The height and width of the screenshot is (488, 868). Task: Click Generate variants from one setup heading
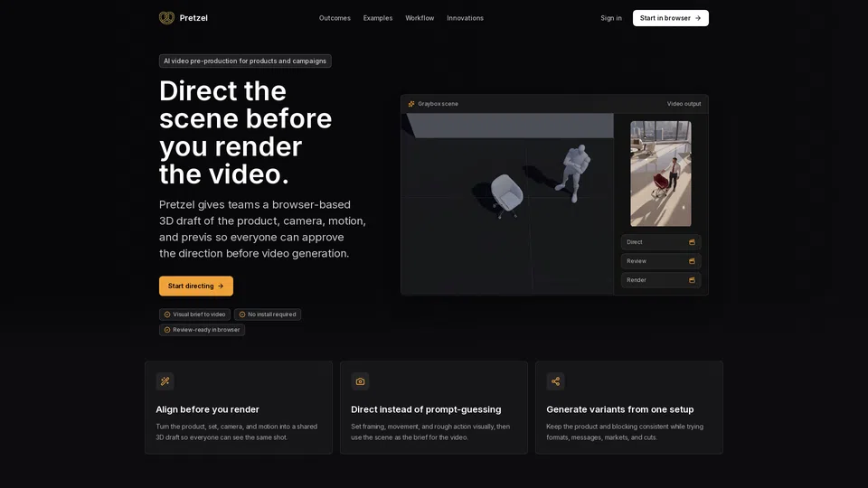pyautogui.click(x=620, y=409)
